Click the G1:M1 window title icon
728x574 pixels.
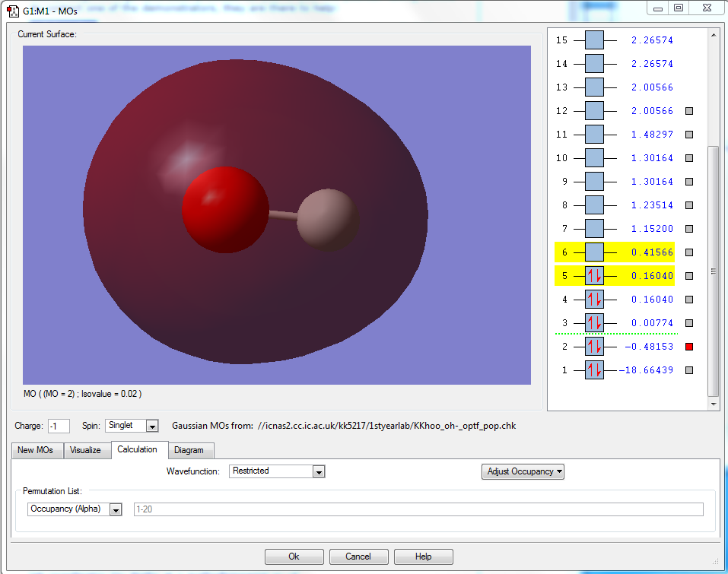tap(12, 11)
